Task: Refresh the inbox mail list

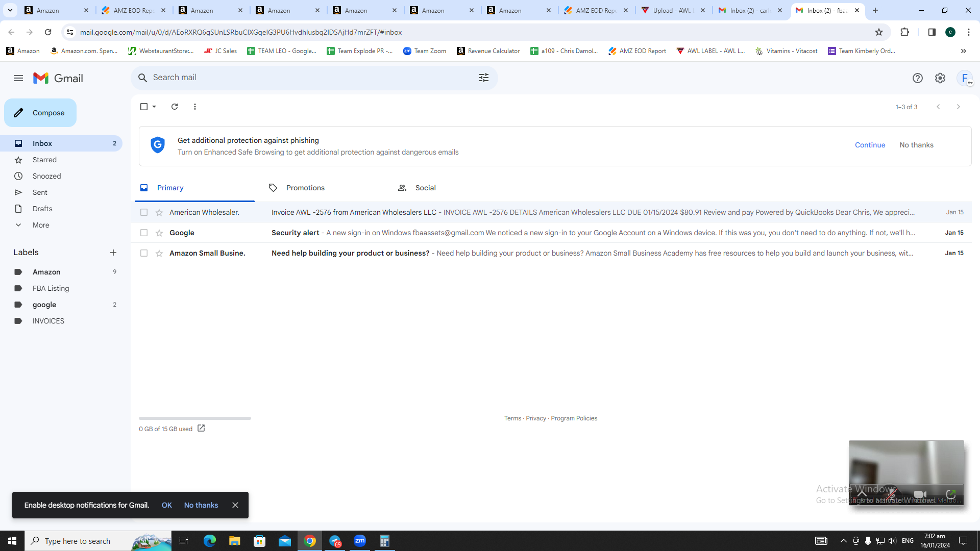Action: tap(175, 107)
